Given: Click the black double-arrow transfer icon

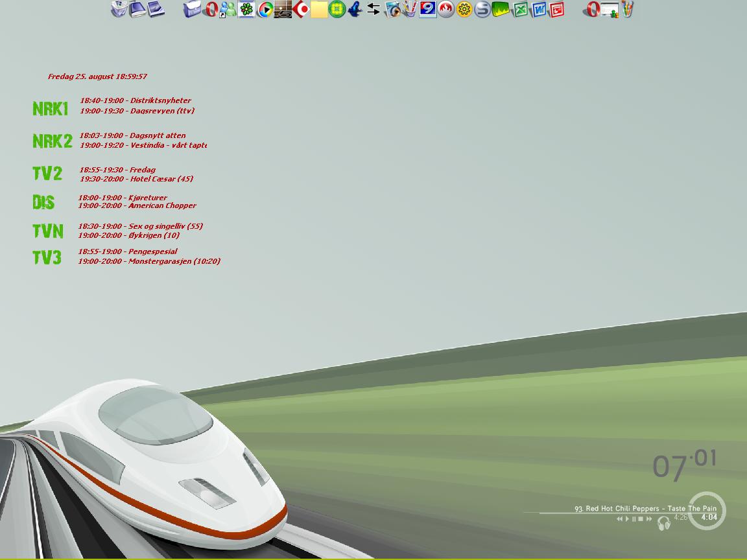Looking at the screenshot, I should [x=373, y=9].
